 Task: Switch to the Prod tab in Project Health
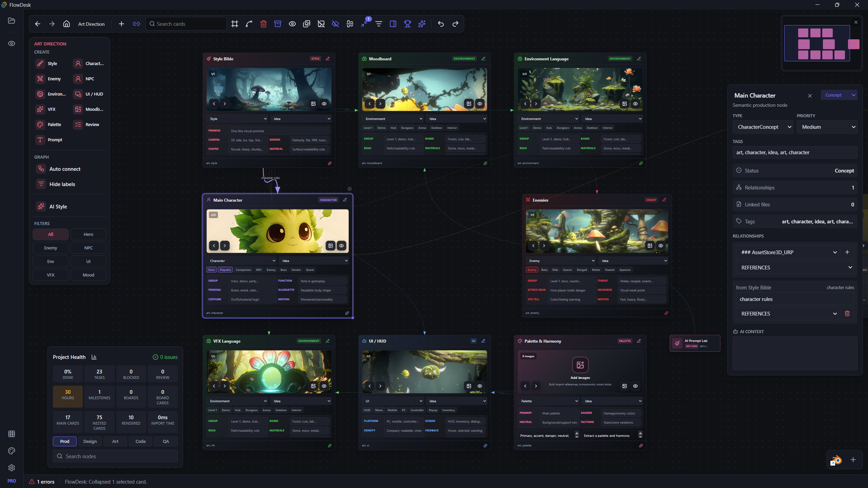point(64,441)
